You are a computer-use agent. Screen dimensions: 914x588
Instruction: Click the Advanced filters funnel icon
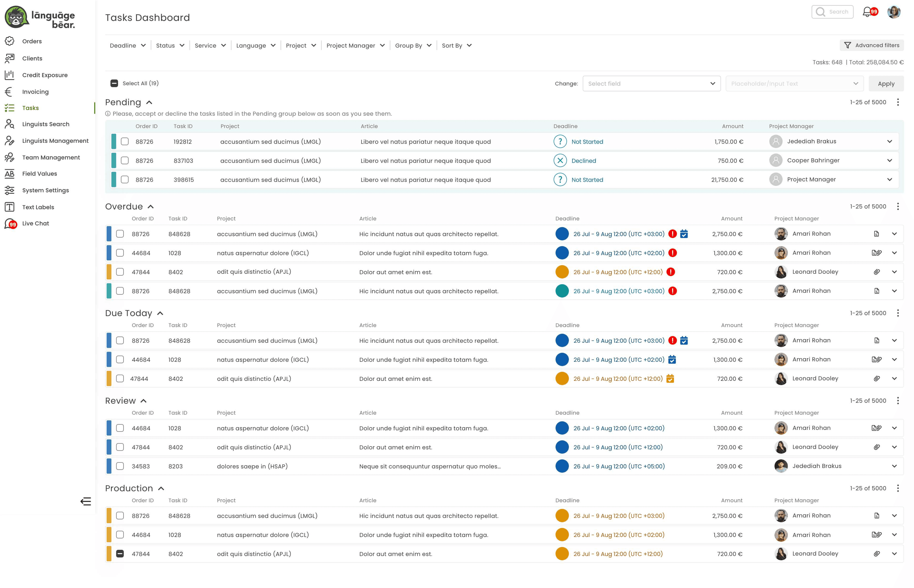point(848,46)
